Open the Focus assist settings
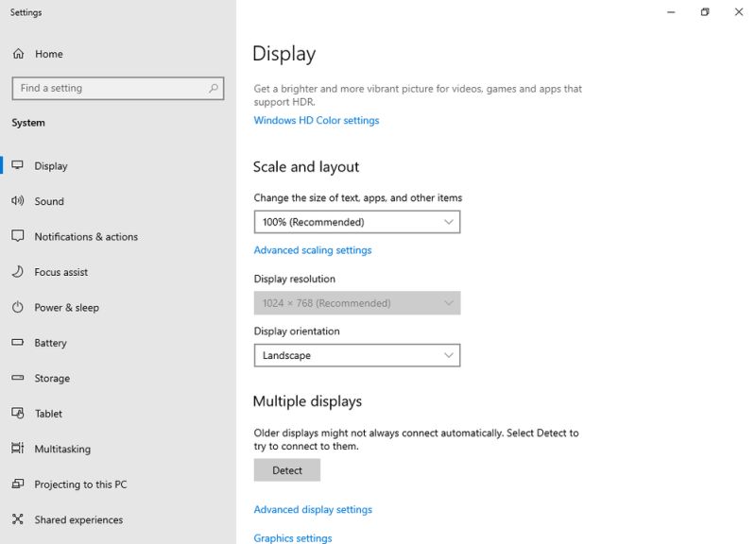756x544 pixels. click(61, 272)
